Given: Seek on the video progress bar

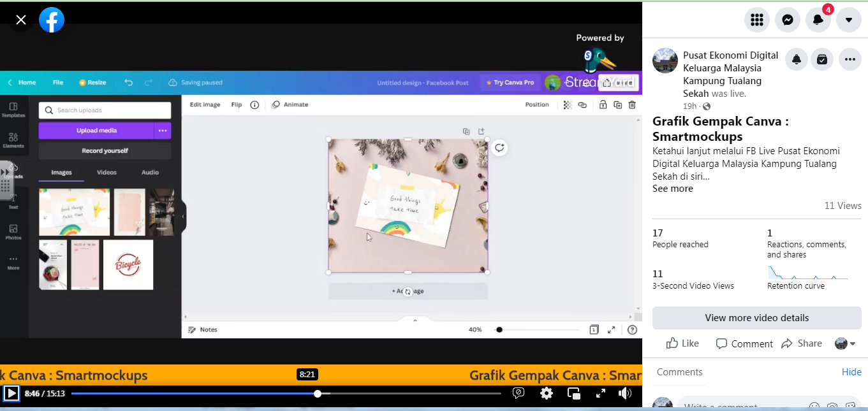Looking at the screenshot, I should (286, 393).
